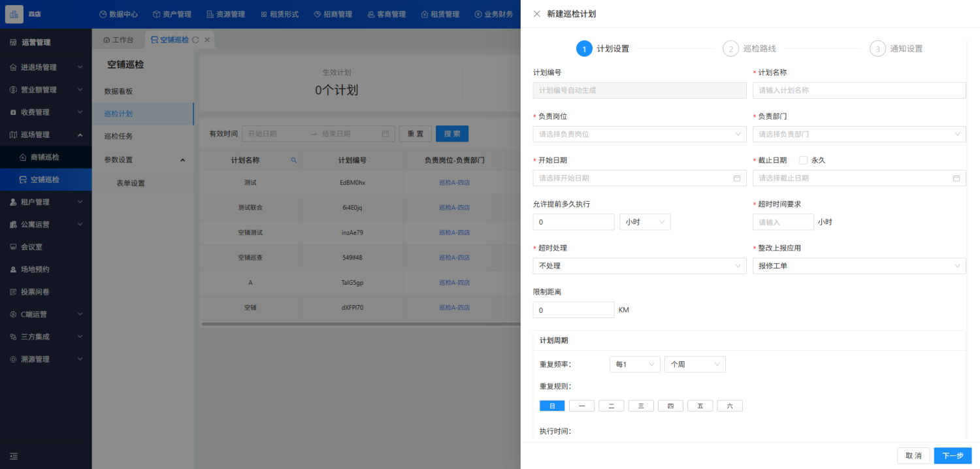The height and width of the screenshot is (469, 980).
Task: Open 客商管理 in the top navigation
Action: (386, 14)
